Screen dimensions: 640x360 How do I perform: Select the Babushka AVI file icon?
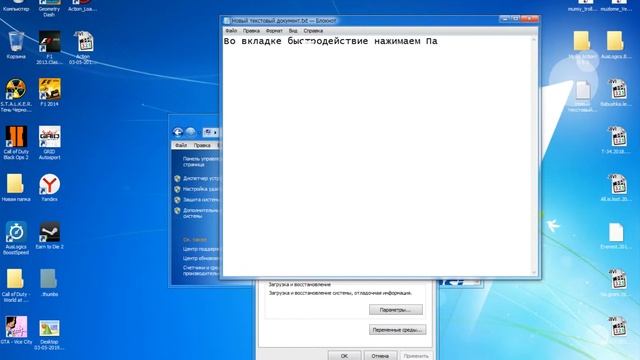(617, 92)
